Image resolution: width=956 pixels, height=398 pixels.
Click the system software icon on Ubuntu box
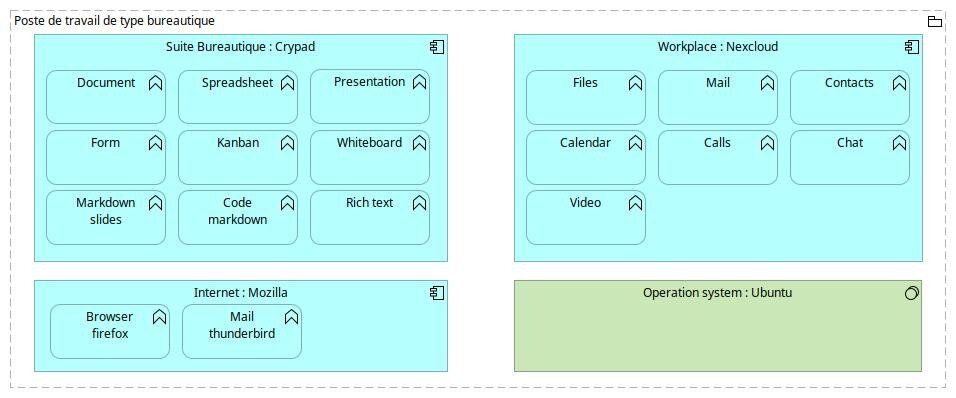[911, 293]
